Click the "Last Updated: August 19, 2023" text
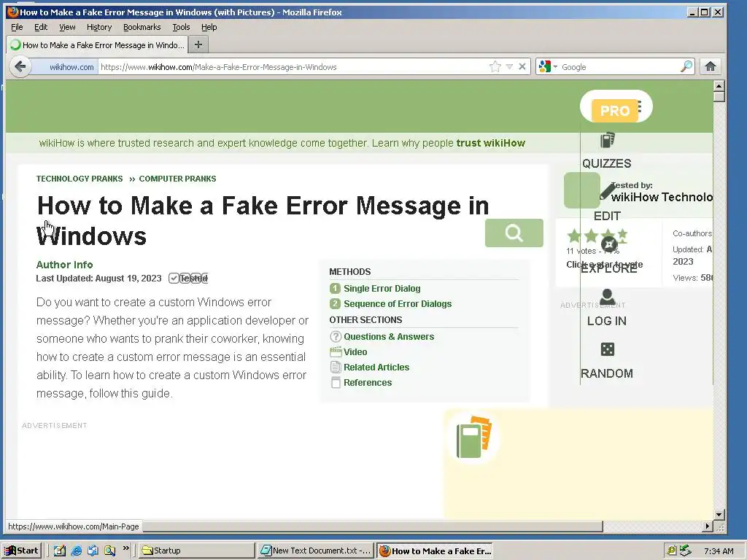747x560 pixels. pyautogui.click(x=98, y=278)
